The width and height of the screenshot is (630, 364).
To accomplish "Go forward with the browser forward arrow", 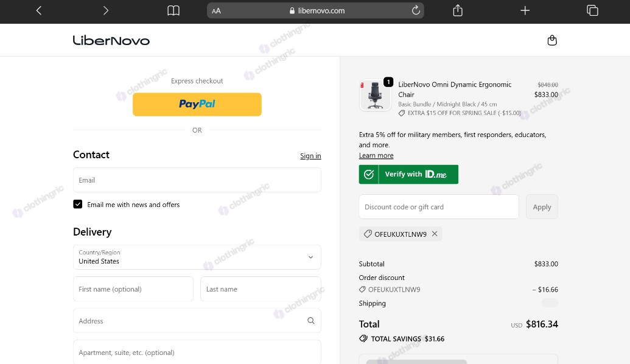I will 106,11.
